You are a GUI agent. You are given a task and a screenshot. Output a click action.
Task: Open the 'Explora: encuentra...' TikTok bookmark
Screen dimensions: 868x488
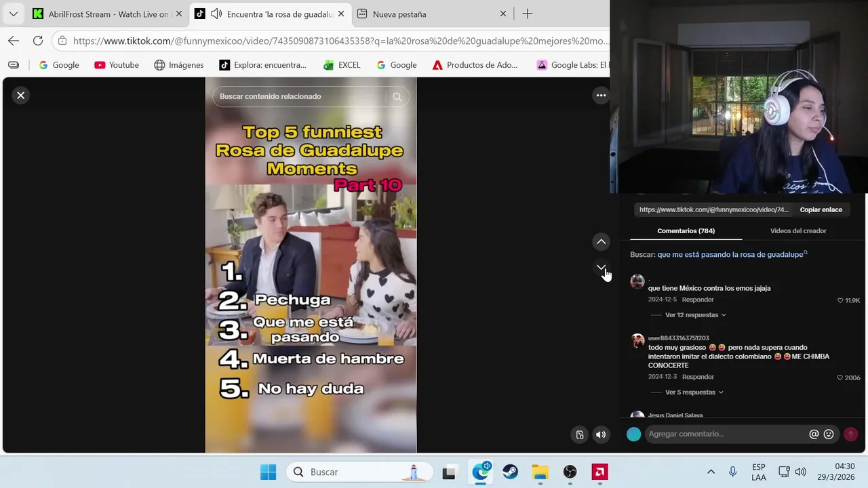point(263,65)
